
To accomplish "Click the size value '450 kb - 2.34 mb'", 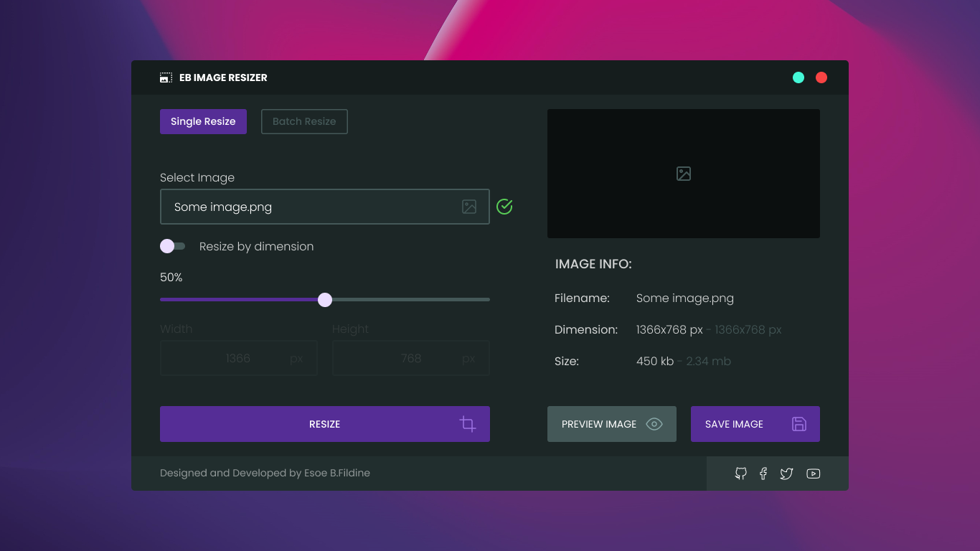I will [684, 361].
